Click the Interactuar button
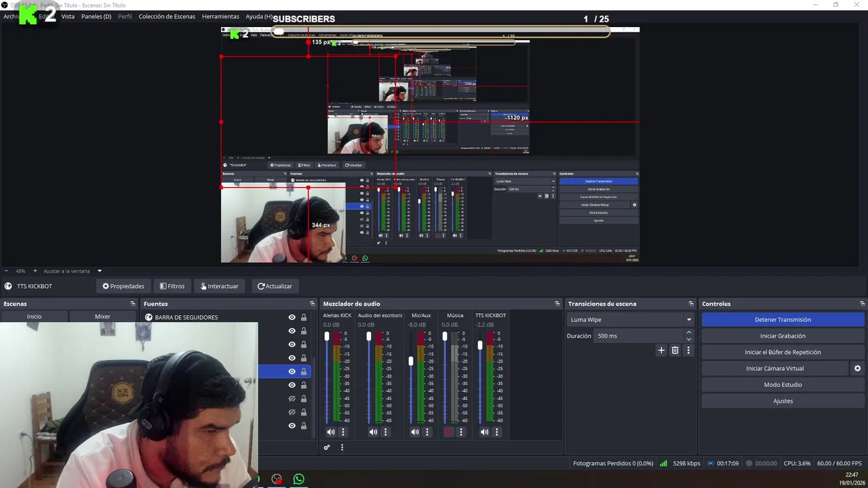Screen dimensions: 868x488 (219, 286)
